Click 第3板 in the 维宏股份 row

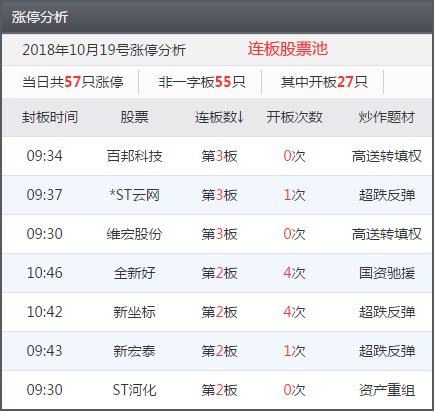(219, 234)
